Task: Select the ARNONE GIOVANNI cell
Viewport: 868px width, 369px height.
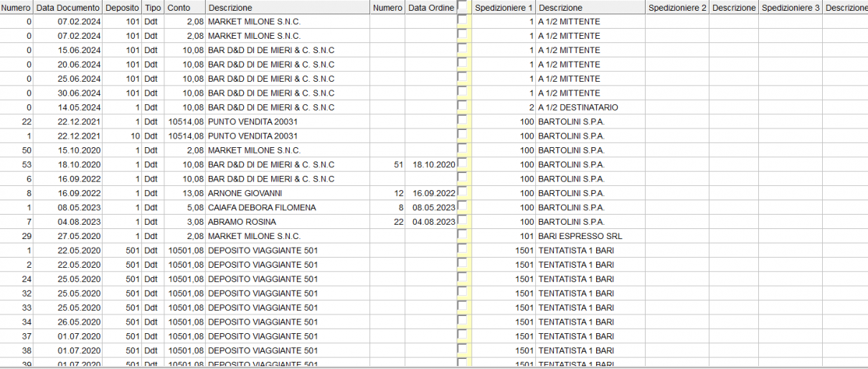Action: (x=245, y=193)
